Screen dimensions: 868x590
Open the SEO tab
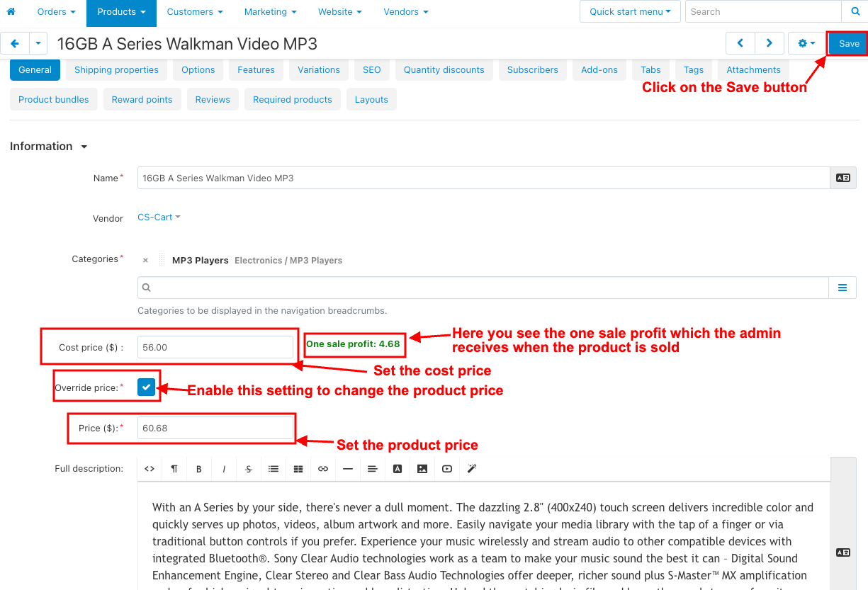point(372,69)
